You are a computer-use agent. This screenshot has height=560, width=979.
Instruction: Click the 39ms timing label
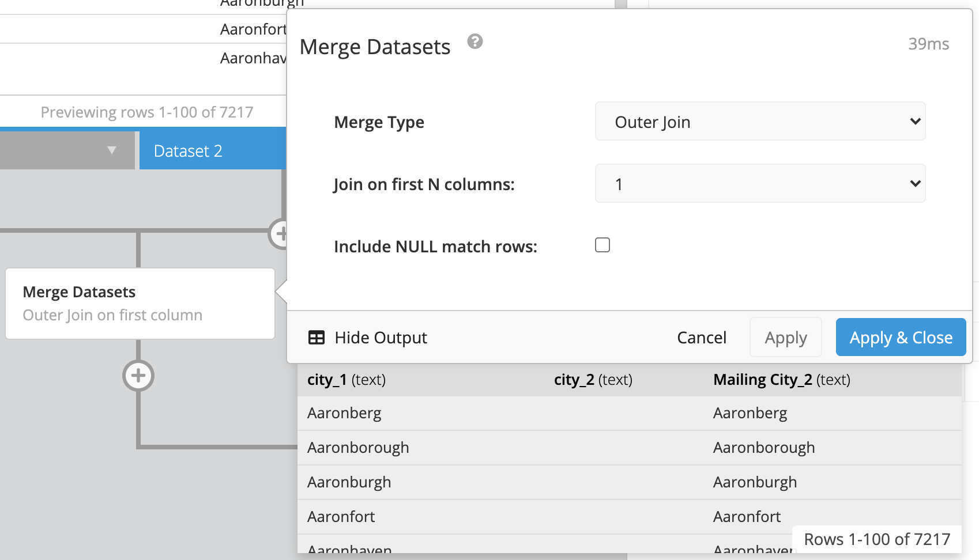point(928,44)
